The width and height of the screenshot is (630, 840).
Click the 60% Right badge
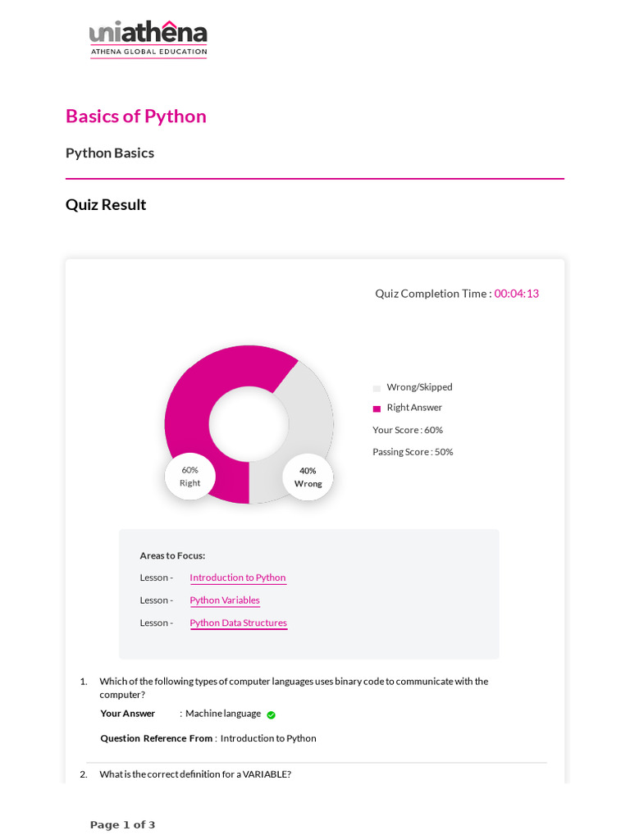pyautogui.click(x=189, y=477)
